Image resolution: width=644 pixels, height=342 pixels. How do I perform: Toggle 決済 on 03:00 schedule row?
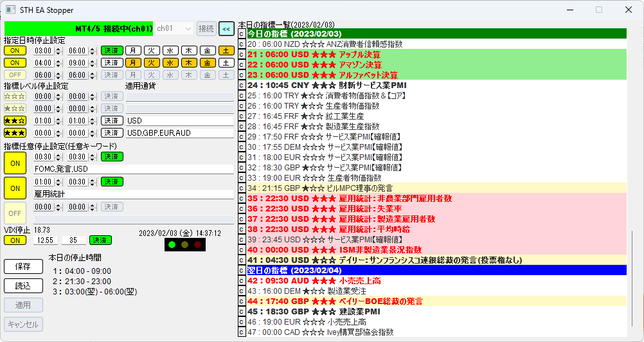[112, 51]
